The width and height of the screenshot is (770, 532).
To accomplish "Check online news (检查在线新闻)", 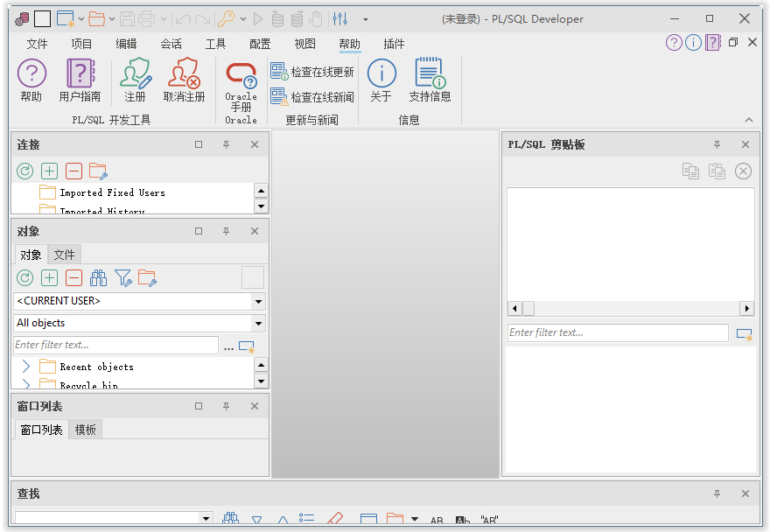I will (x=312, y=97).
